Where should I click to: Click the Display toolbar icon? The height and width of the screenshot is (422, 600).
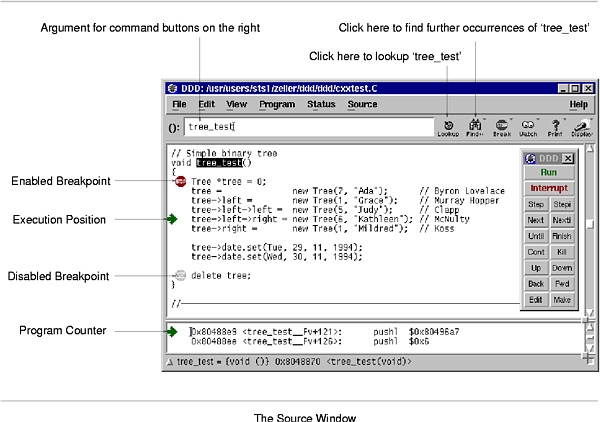pyautogui.click(x=581, y=126)
